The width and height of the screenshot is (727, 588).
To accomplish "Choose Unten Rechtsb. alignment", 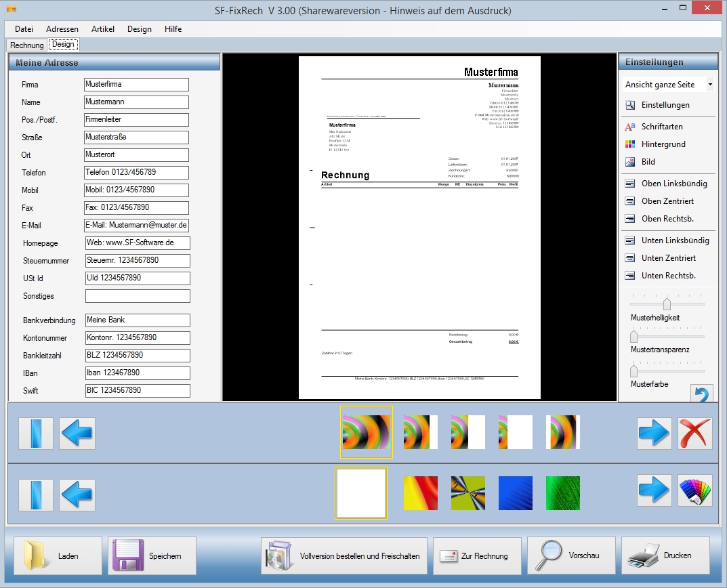I will click(x=660, y=276).
